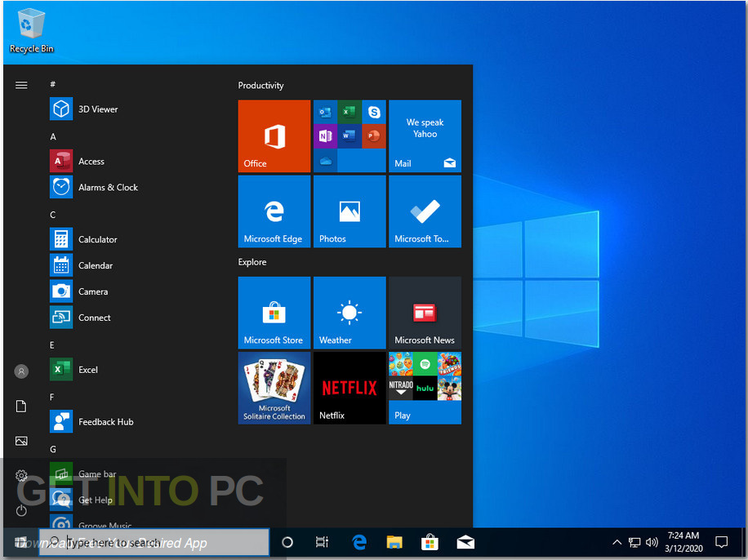Image resolution: width=748 pixels, height=560 pixels.
Task: Jump to letter index via # header
Action: click(x=53, y=84)
